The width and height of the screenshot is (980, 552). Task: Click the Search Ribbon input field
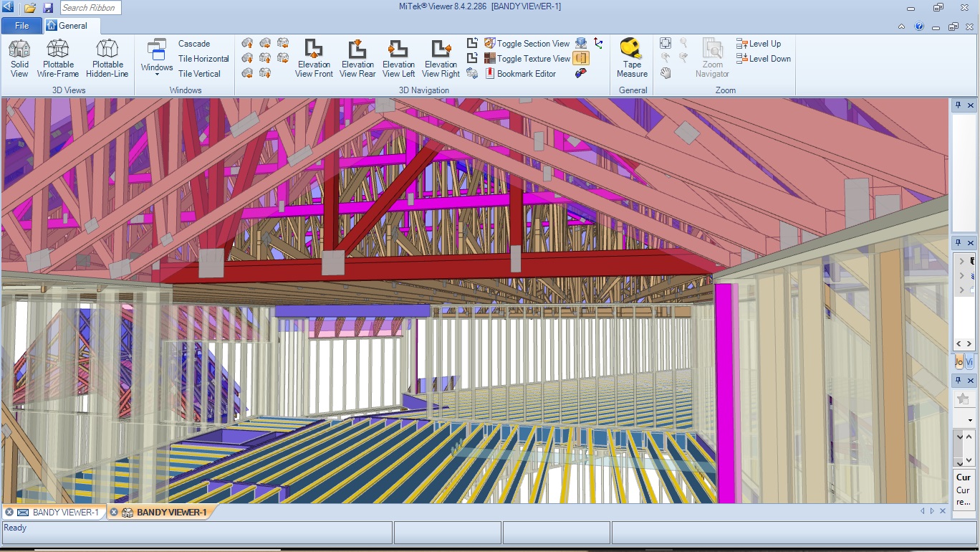pos(90,8)
